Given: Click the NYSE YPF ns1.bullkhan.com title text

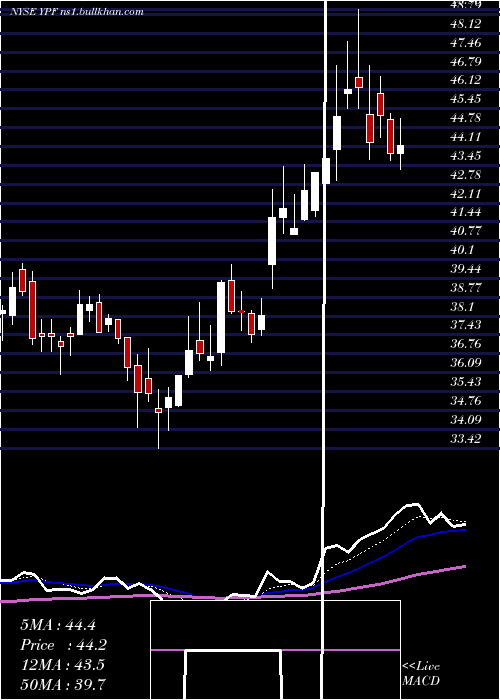Looking at the screenshot, I should point(77,12).
